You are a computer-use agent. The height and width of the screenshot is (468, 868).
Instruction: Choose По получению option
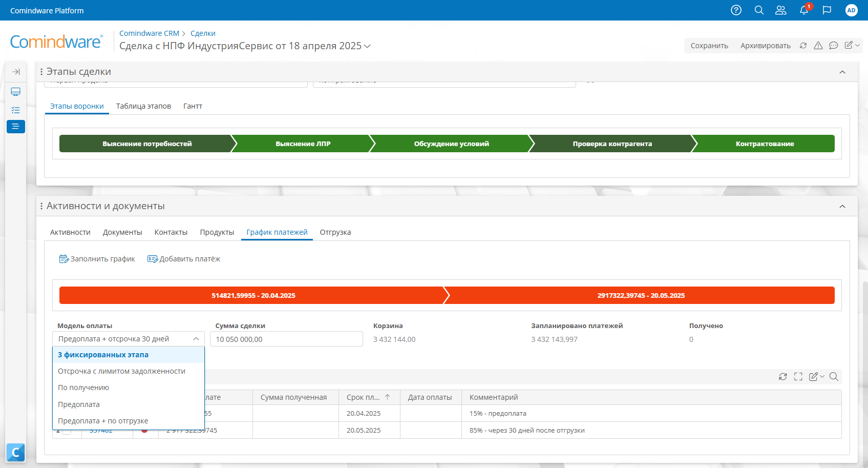[x=129, y=388]
